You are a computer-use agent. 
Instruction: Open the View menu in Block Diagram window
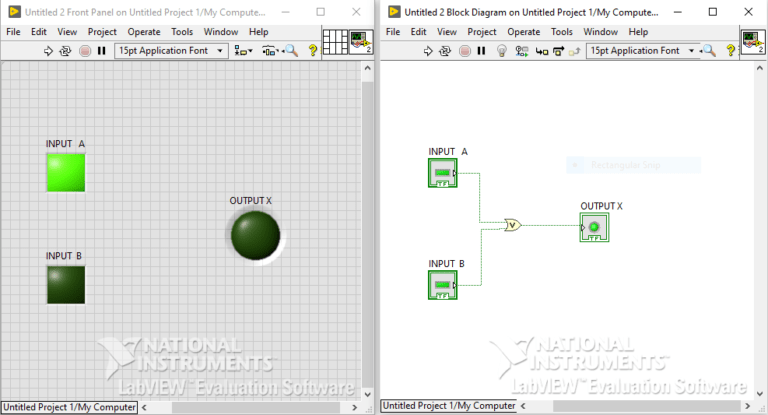447,32
